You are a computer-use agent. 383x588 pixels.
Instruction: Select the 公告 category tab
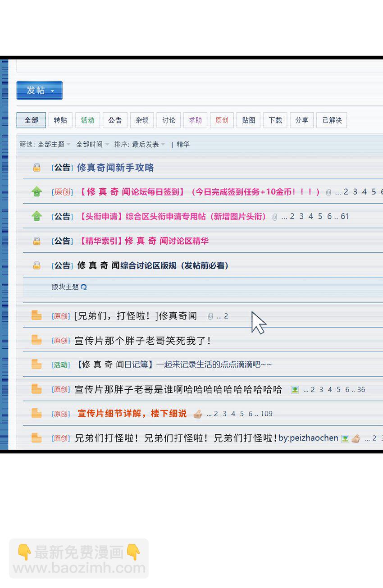coord(115,120)
